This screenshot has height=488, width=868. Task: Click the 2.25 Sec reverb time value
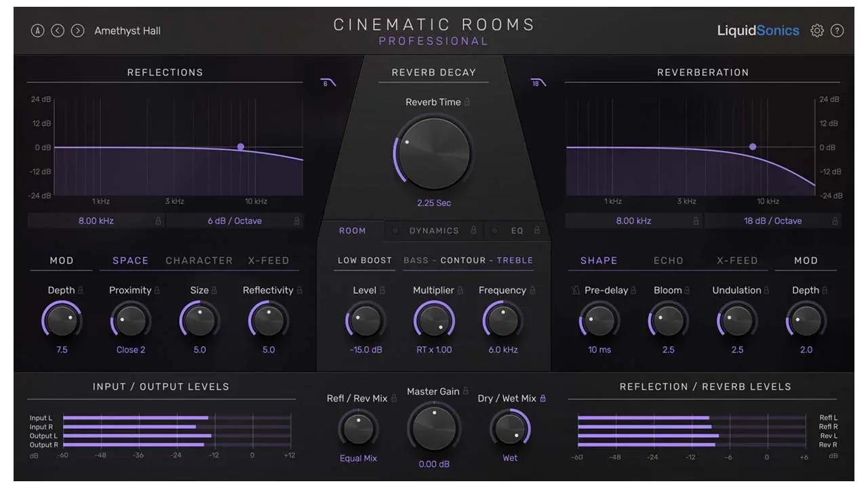[434, 203]
